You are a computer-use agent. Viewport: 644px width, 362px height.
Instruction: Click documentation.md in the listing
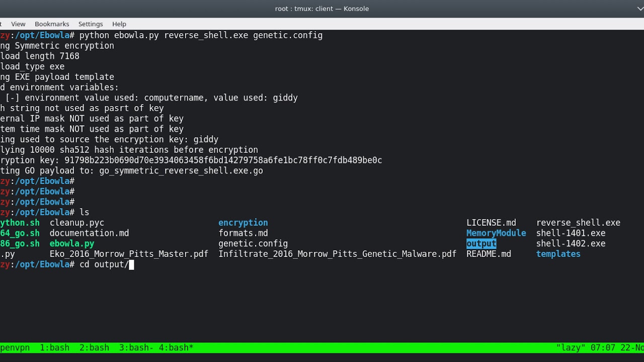pyautogui.click(x=89, y=233)
